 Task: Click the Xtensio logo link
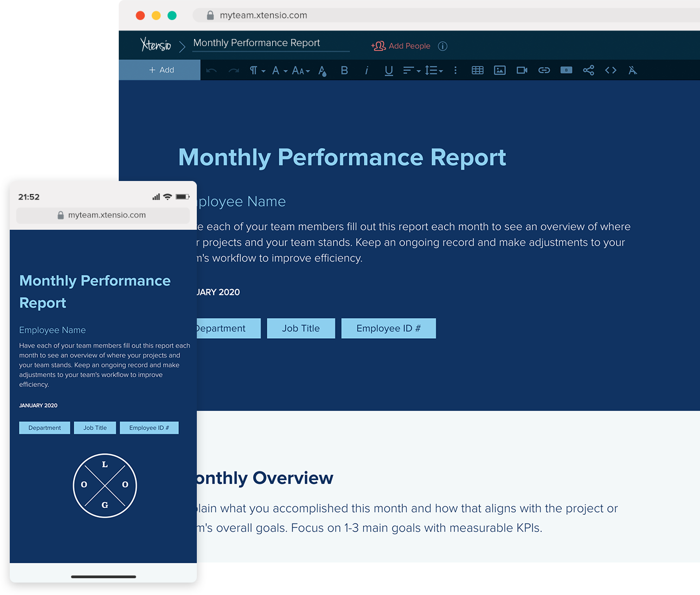[x=156, y=44]
